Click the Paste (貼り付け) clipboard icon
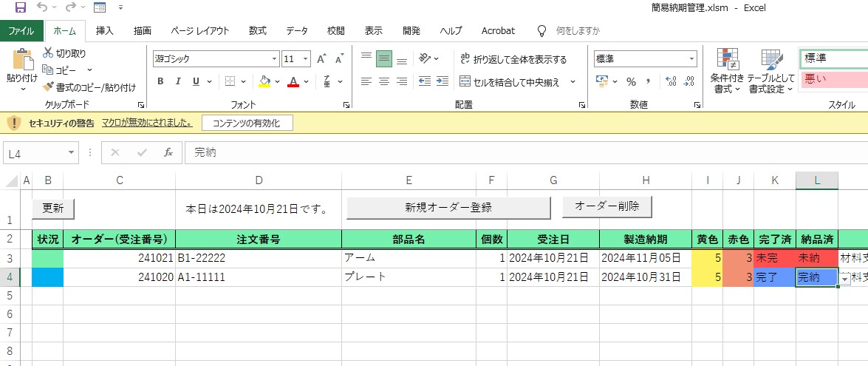 pyautogui.click(x=22, y=59)
